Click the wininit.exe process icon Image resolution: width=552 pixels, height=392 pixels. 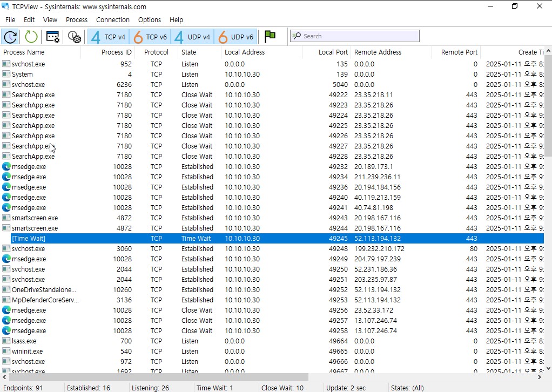coord(6,351)
